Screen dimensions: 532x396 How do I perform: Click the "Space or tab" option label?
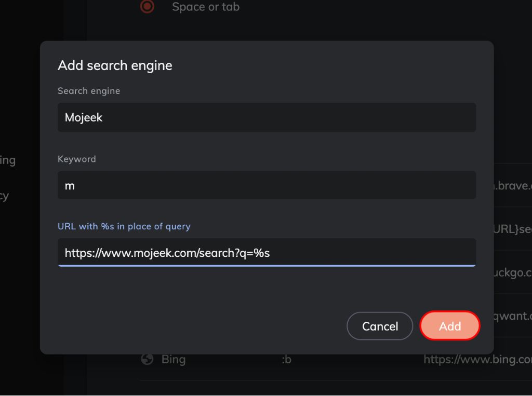pyautogui.click(x=206, y=7)
